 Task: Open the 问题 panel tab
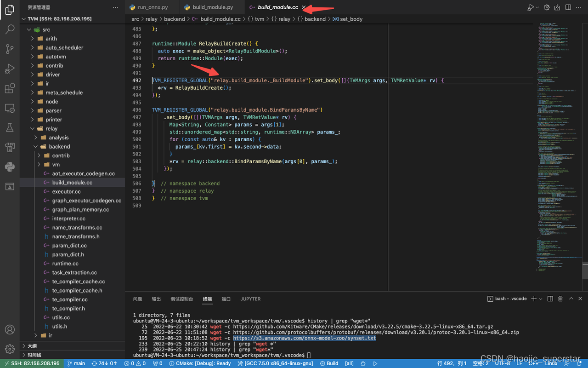point(137,299)
